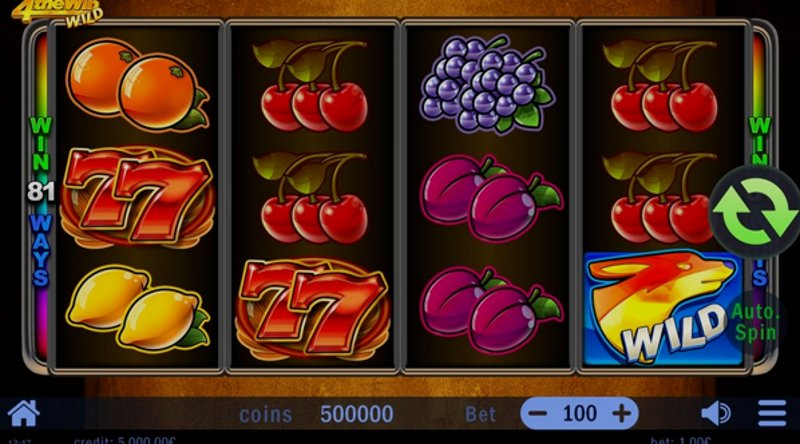800x444 pixels.
Task: Click the green spin arrows button
Action: click(x=755, y=211)
